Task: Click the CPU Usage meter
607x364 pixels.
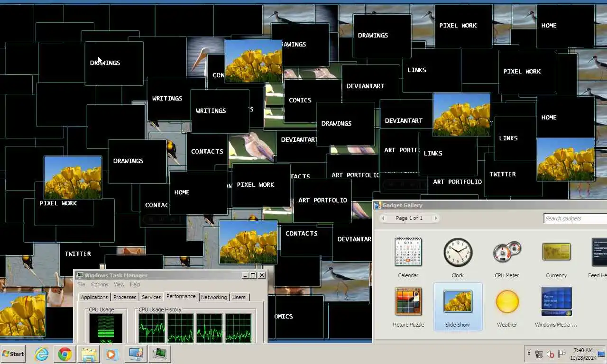Action: [x=106, y=328]
